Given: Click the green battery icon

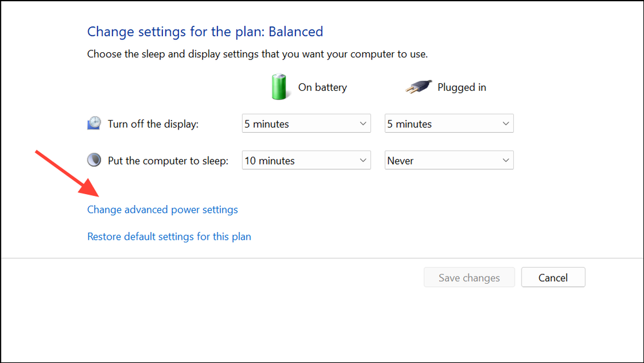Looking at the screenshot, I should pyautogui.click(x=279, y=87).
